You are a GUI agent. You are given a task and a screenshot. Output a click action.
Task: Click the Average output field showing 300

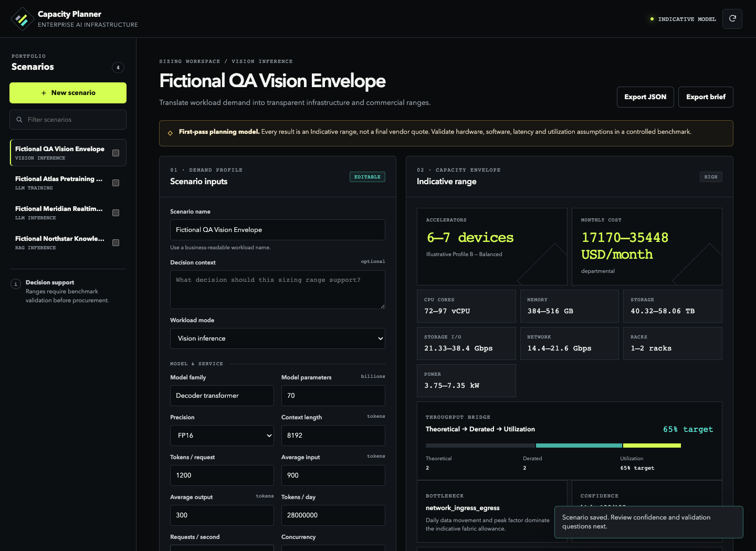[222, 515]
